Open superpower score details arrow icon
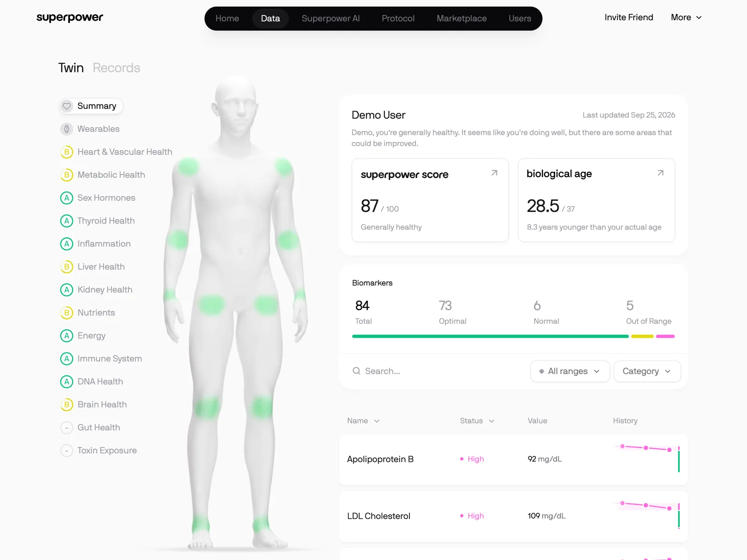 tap(494, 173)
